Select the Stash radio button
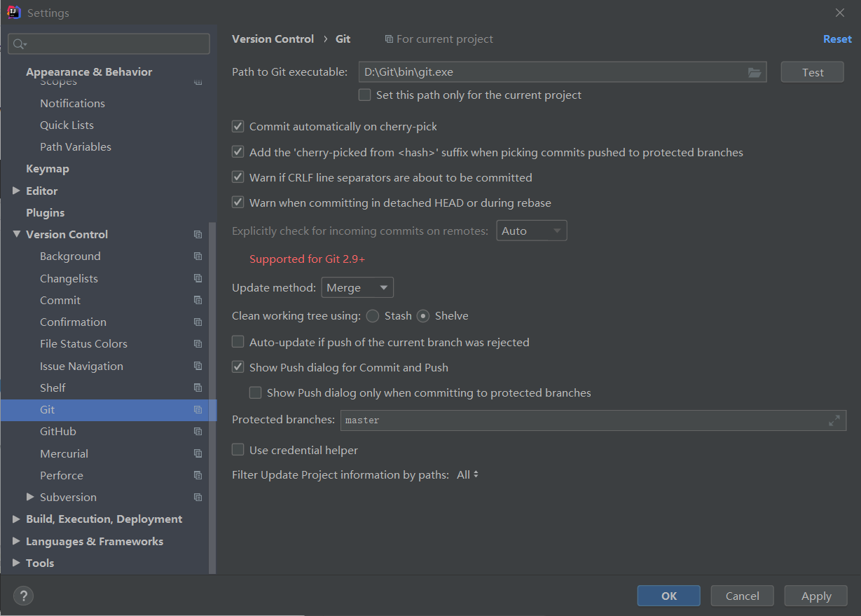The height and width of the screenshot is (616, 861). (x=373, y=316)
